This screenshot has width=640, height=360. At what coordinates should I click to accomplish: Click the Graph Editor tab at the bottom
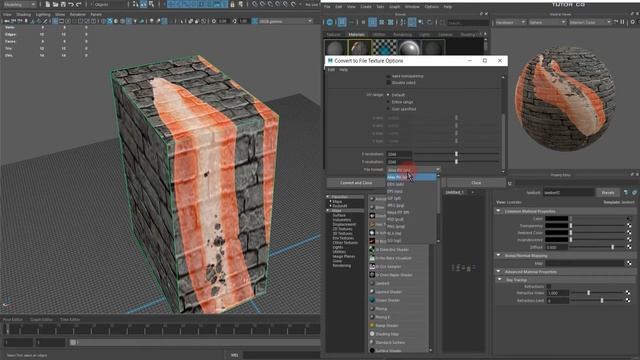(x=42, y=320)
